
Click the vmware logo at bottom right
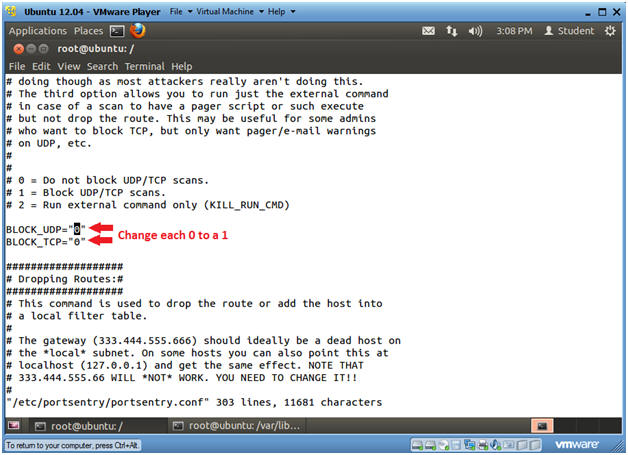[577, 444]
